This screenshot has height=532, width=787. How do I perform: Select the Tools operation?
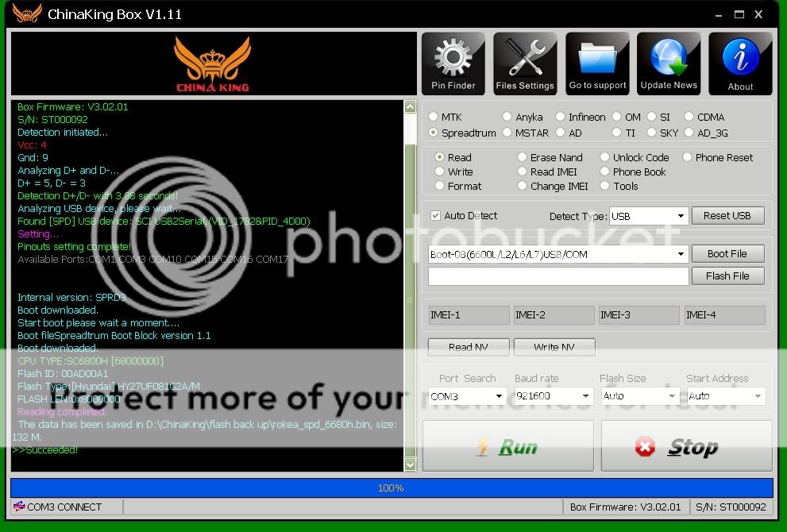[604, 186]
